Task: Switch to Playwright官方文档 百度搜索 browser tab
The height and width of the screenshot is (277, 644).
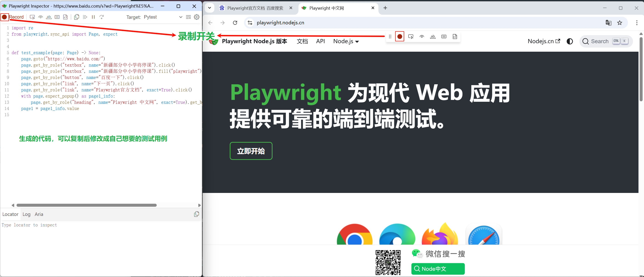Action: click(255, 8)
